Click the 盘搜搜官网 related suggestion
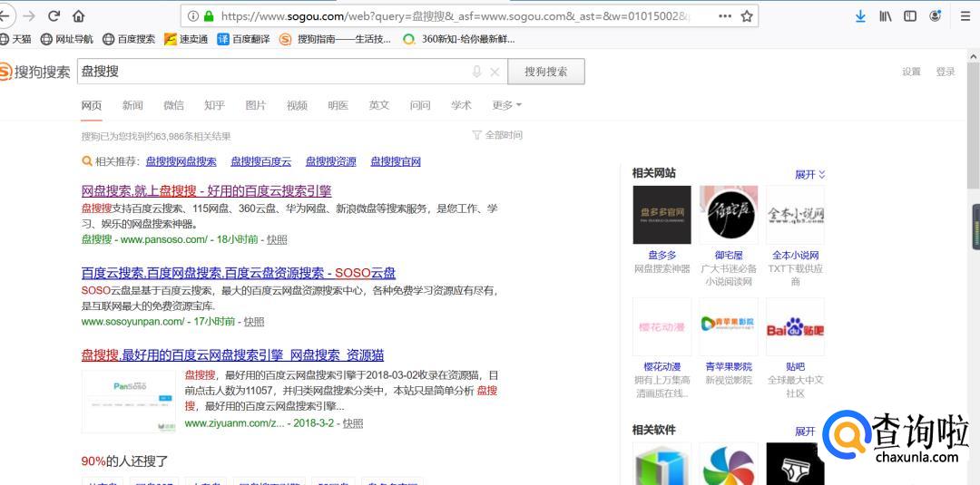Image resolution: width=980 pixels, height=485 pixels. coord(396,161)
